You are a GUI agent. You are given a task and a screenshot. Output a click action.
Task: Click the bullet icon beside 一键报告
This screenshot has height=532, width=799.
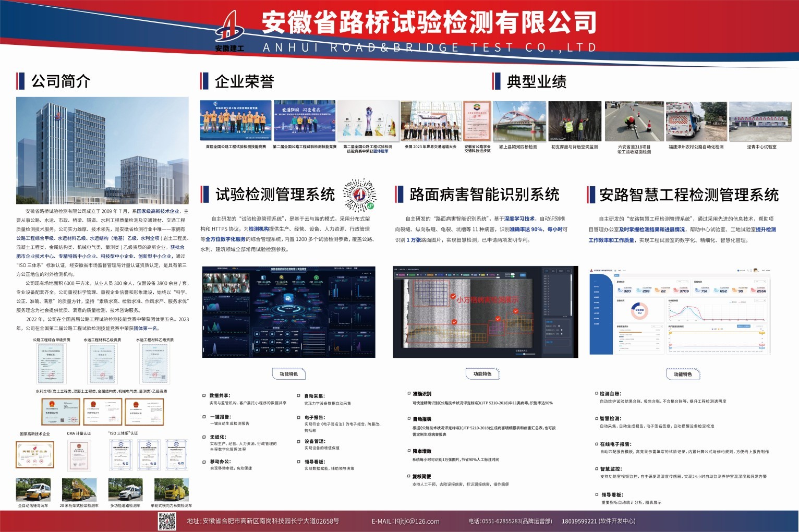click(x=204, y=417)
